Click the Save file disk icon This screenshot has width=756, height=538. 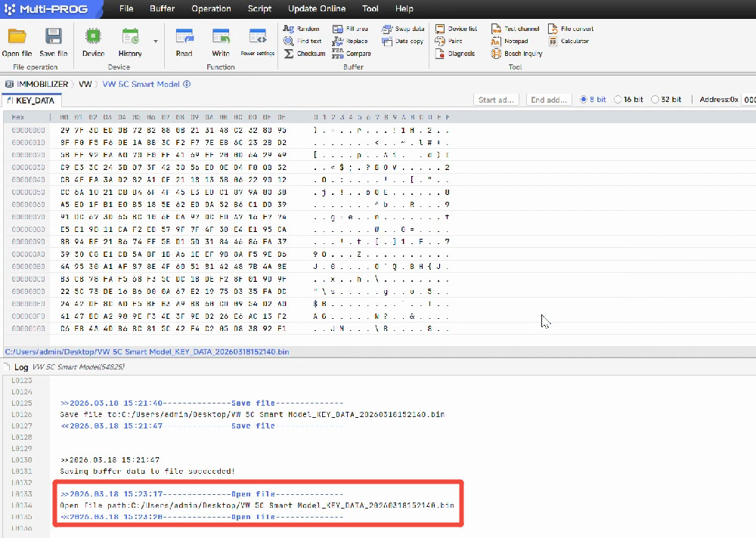coord(53,37)
